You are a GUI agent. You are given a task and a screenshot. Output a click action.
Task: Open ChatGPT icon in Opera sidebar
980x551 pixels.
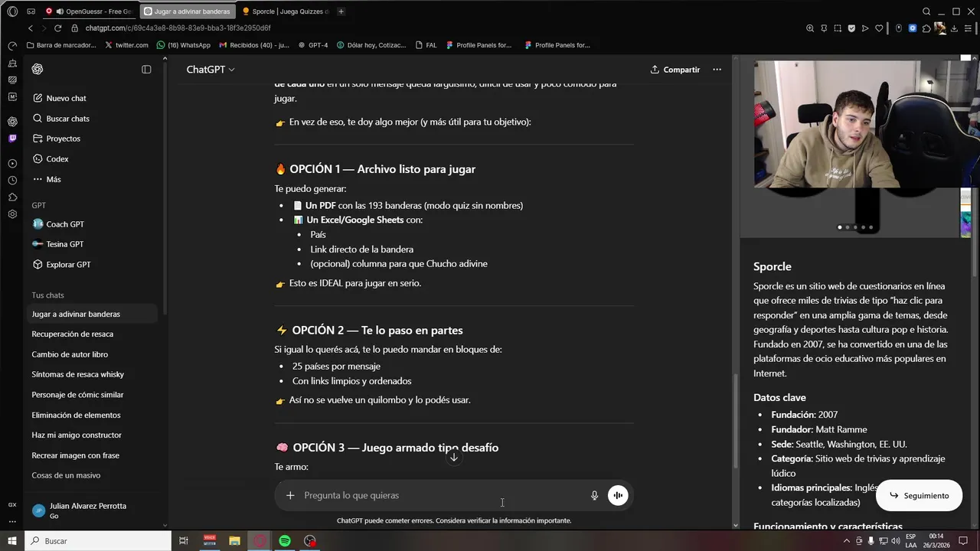tap(12, 122)
